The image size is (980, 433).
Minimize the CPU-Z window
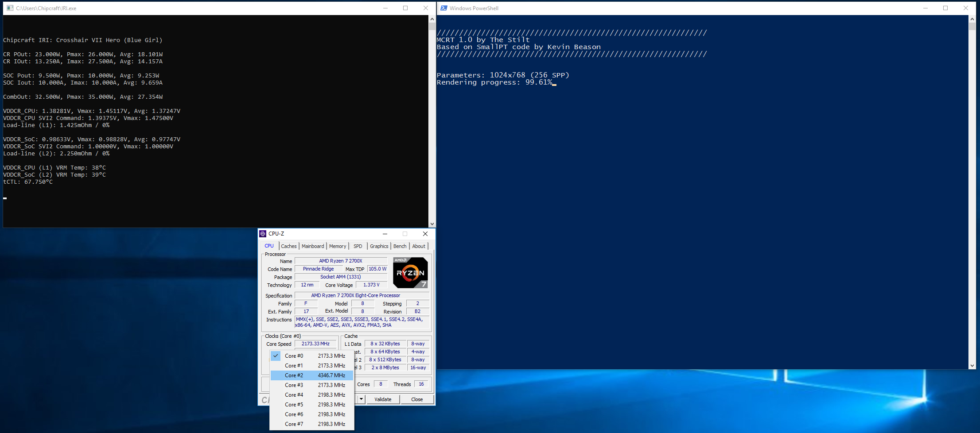coord(385,234)
